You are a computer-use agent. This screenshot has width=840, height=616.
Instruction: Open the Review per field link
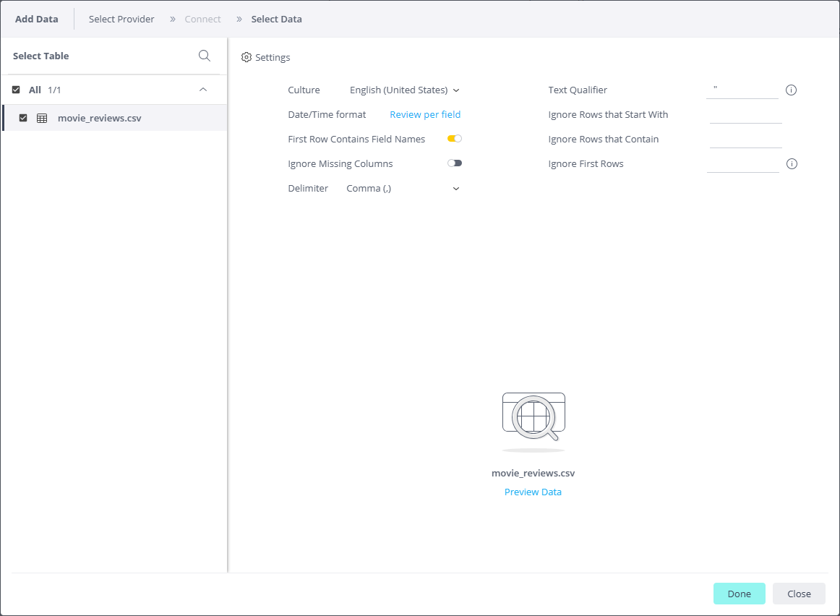point(425,114)
